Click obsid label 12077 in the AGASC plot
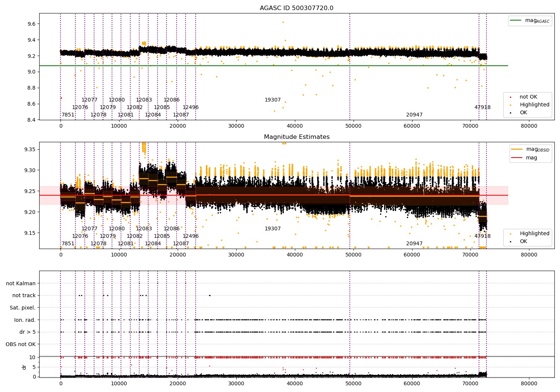Image resolution: width=560 pixels, height=392 pixels. click(x=90, y=100)
